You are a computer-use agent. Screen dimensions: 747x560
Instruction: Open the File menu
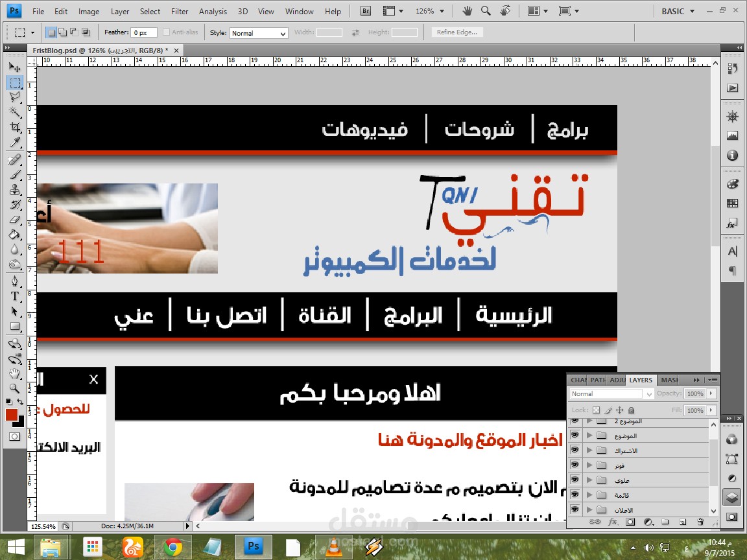pyautogui.click(x=38, y=12)
